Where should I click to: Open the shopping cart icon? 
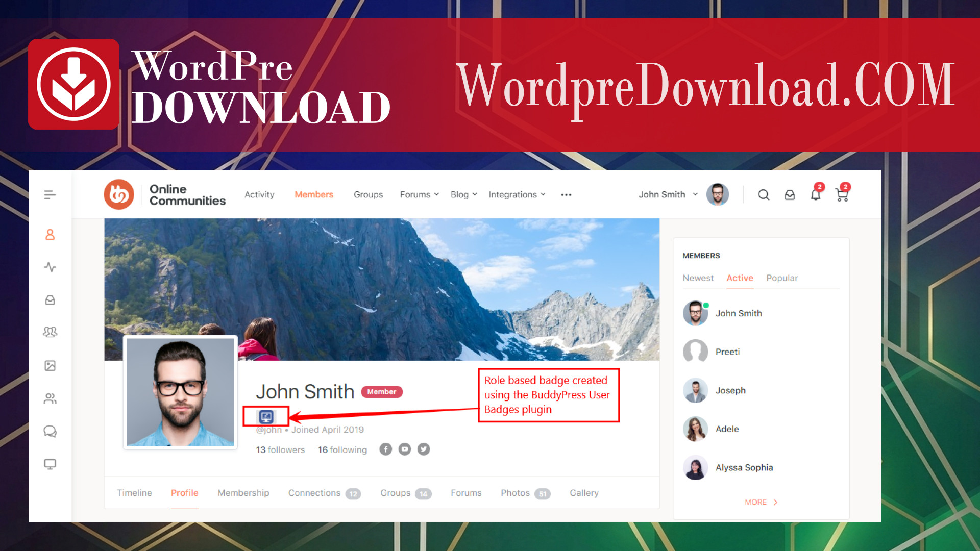(842, 194)
